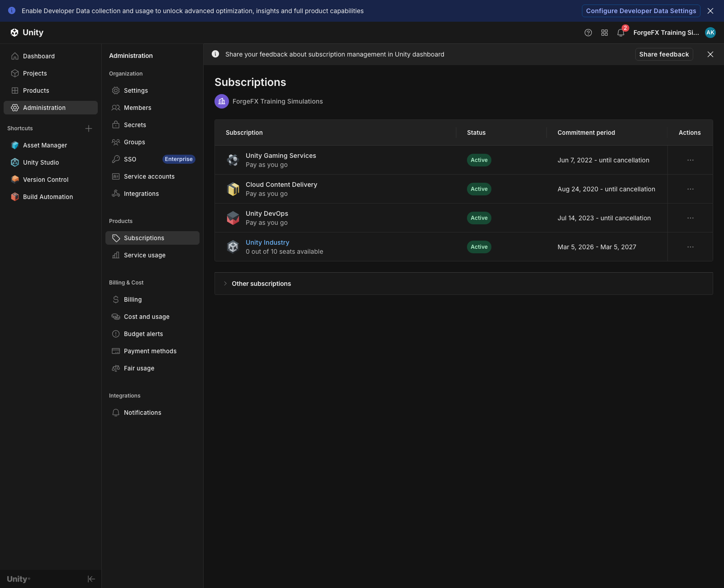Open Cost and usage page
Screen dimensions: 724x588
(x=152, y=317)
